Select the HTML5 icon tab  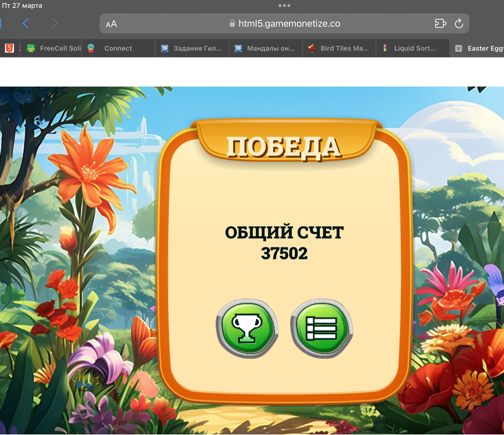pos(9,48)
